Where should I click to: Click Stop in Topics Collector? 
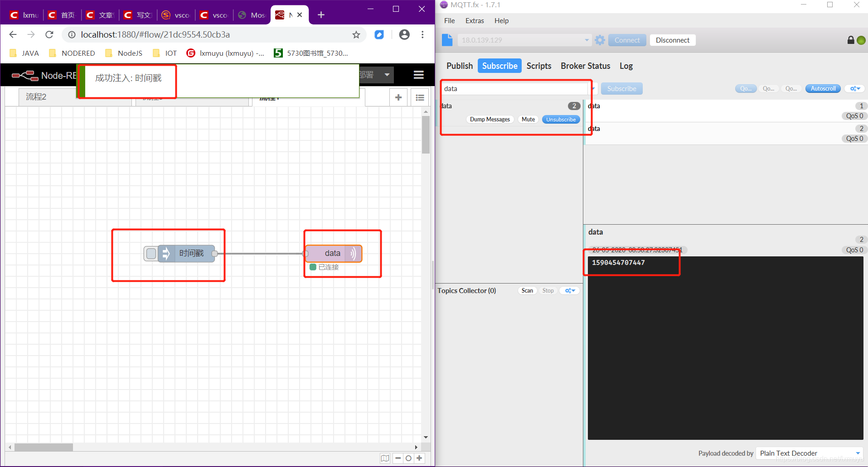coord(548,290)
